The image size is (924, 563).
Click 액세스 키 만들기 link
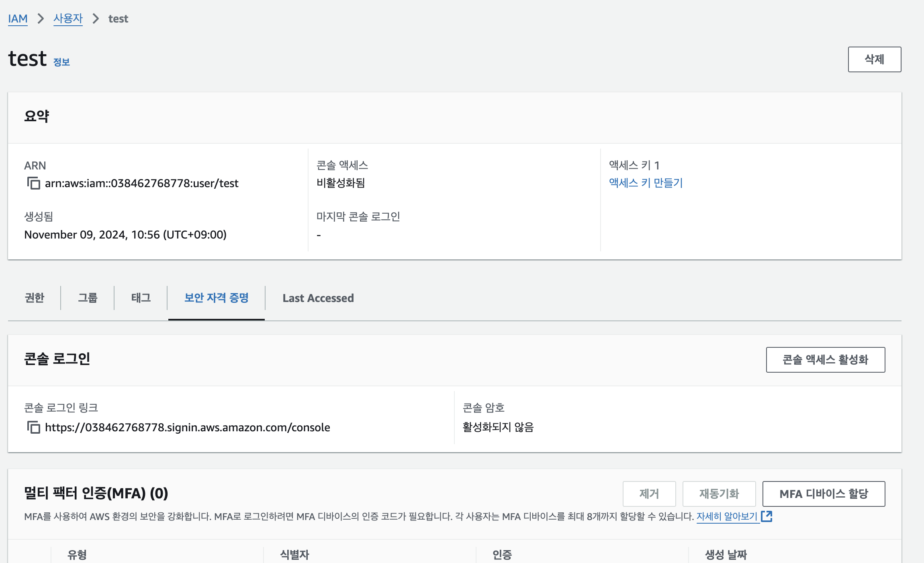(646, 183)
